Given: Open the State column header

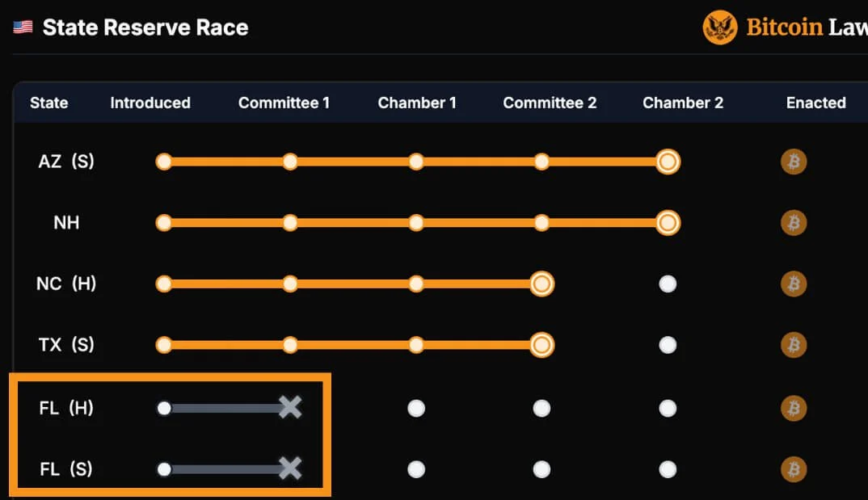Looking at the screenshot, I should [x=48, y=103].
